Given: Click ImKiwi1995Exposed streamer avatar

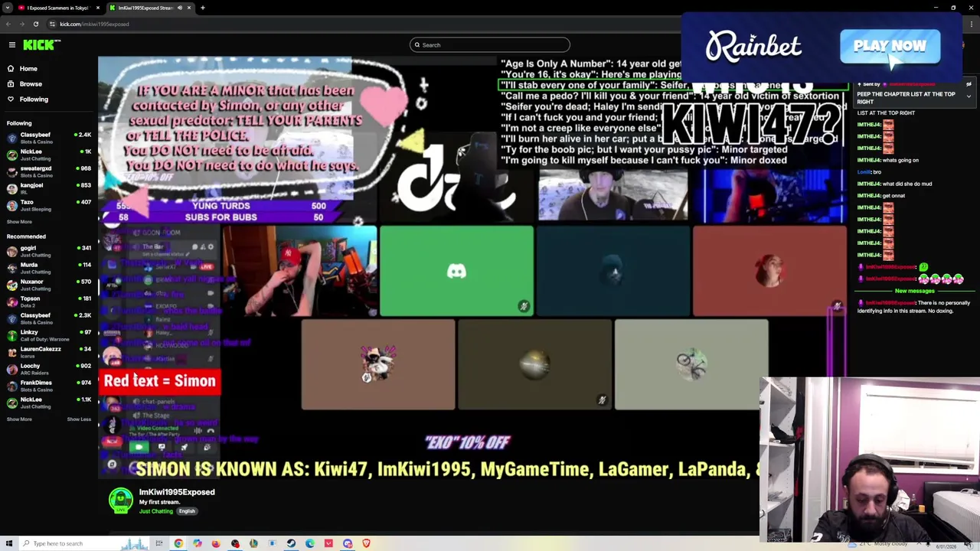Looking at the screenshot, I should (120, 500).
